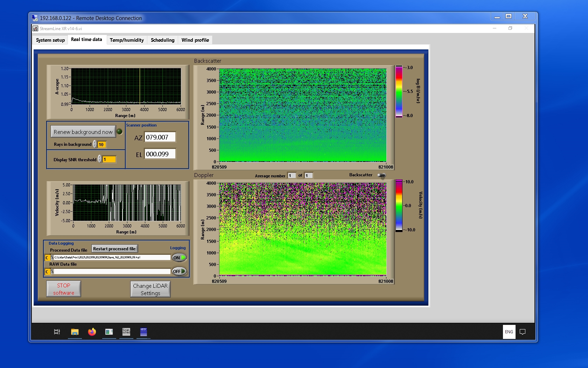This screenshot has width=588, height=368.
Task: Open File Explorer in the remote taskbar
Action: pos(75,332)
